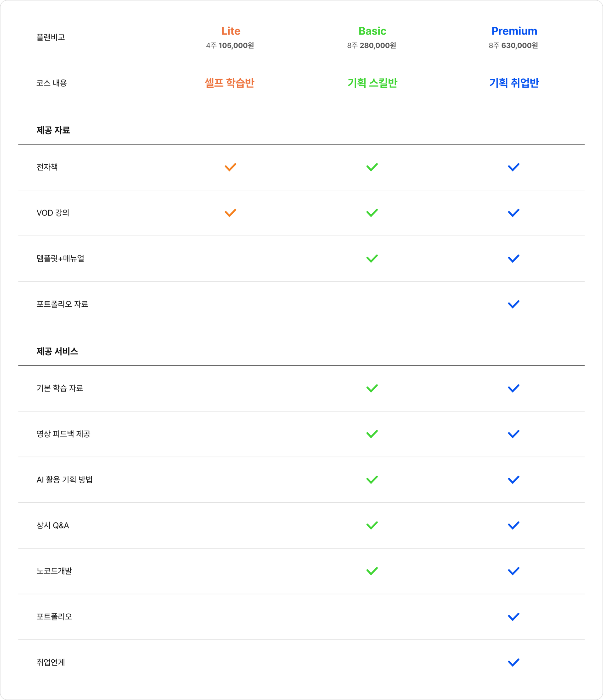
Task: Click green checkmark in 상시 Q&A row
Action: tap(372, 525)
